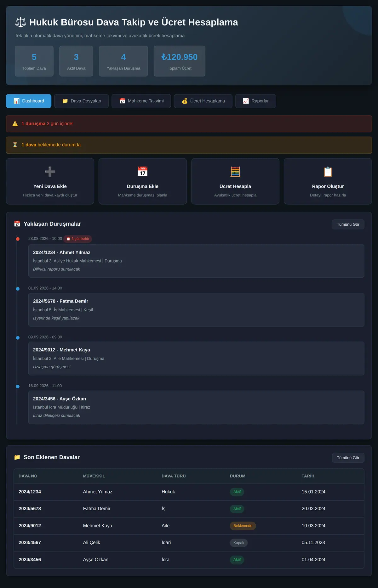Click the bar chart icon in Dashboard tab
This screenshot has width=378, height=588.
pyautogui.click(x=16, y=101)
